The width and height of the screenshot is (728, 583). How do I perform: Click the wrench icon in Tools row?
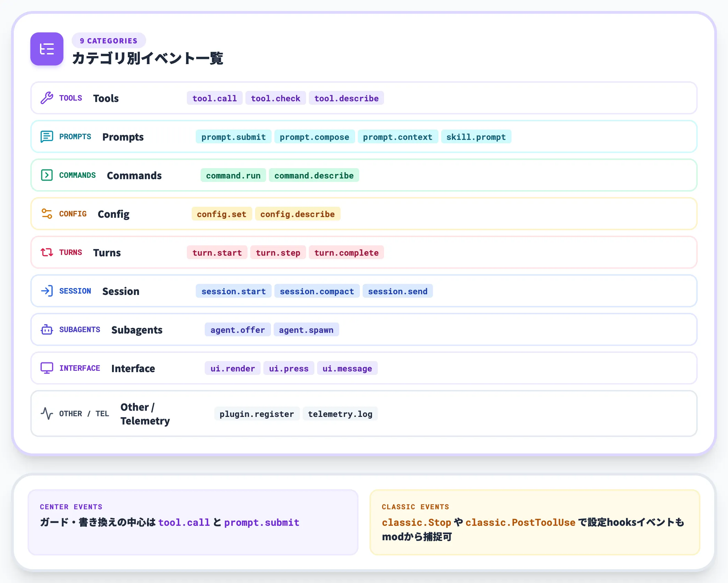[47, 98]
